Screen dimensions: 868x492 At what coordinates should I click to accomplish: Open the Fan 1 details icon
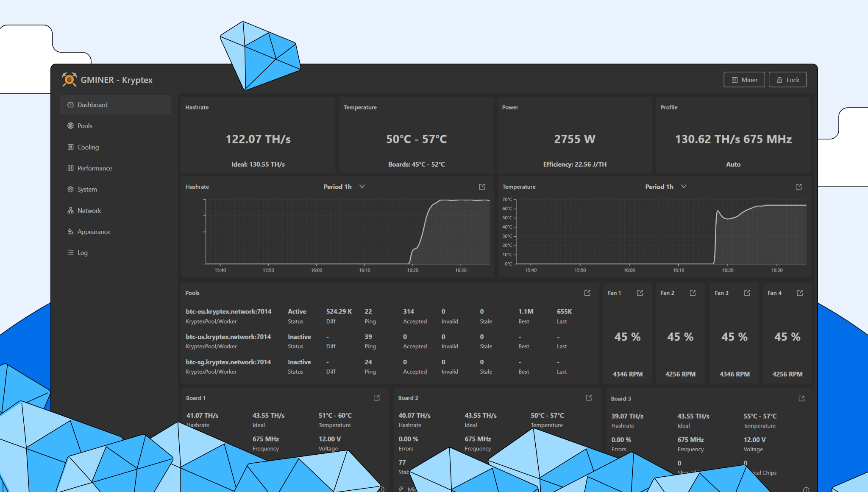[640, 293]
